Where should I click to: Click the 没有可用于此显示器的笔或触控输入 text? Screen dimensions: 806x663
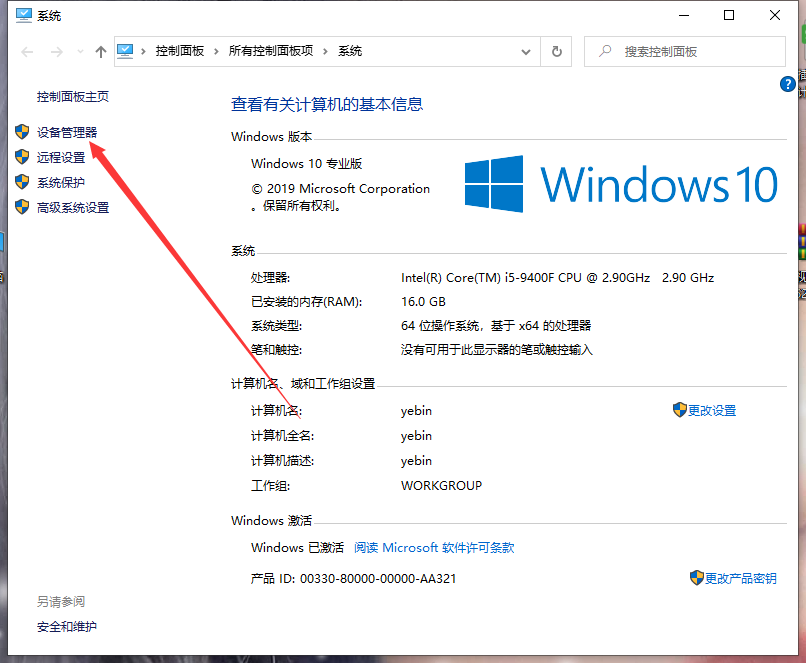click(x=497, y=350)
